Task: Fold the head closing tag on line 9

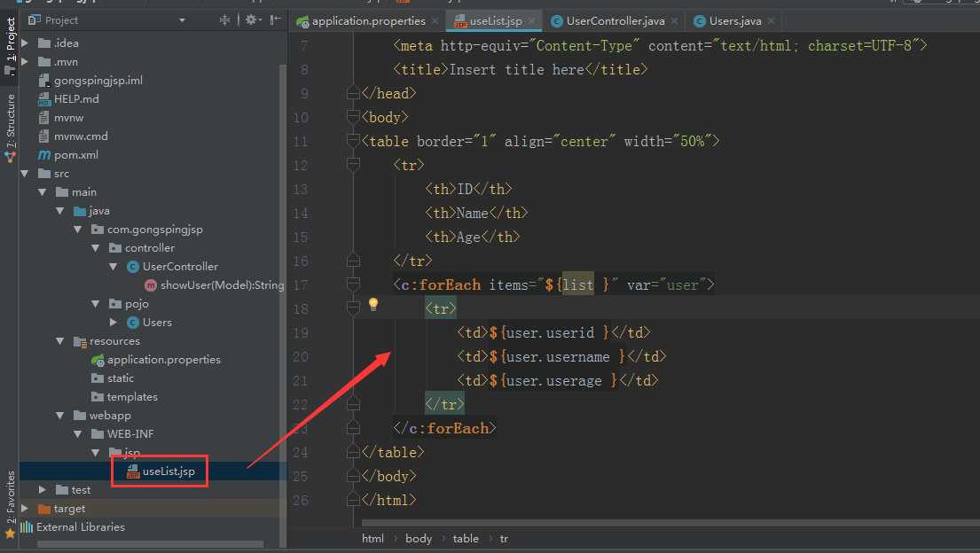Action: pos(353,94)
